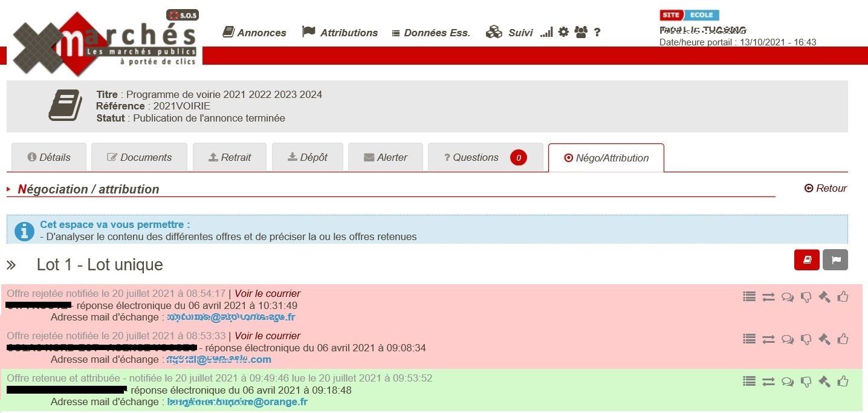Image resolution: width=868 pixels, height=413 pixels.
Task: Open Voir le courrier for 08:53:33 rejection
Action: (x=267, y=336)
